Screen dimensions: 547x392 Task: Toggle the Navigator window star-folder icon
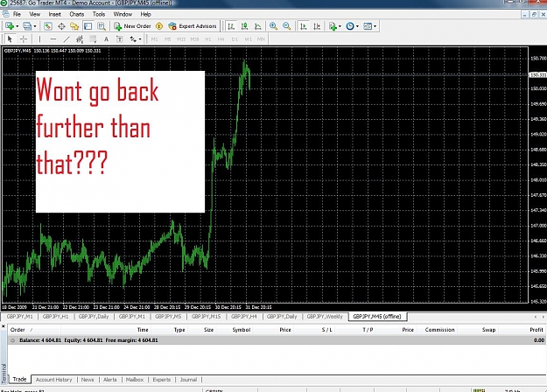pyautogui.click(x=74, y=26)
